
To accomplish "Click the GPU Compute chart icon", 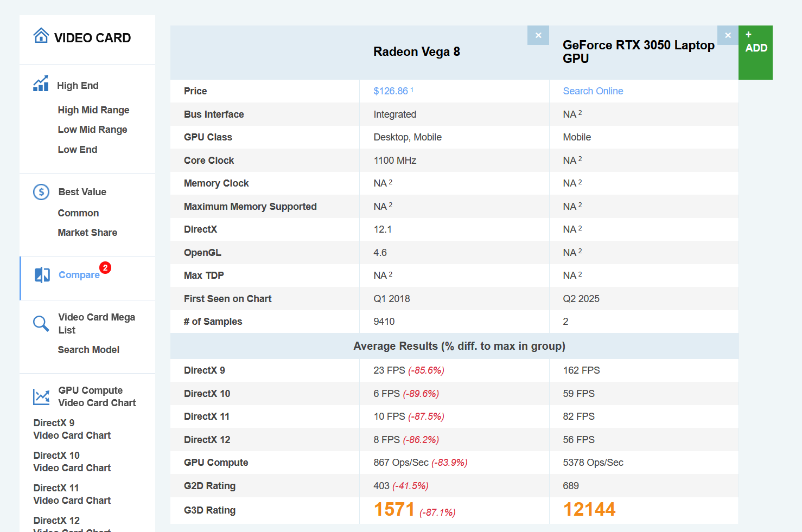I will (x=41, y=397).
